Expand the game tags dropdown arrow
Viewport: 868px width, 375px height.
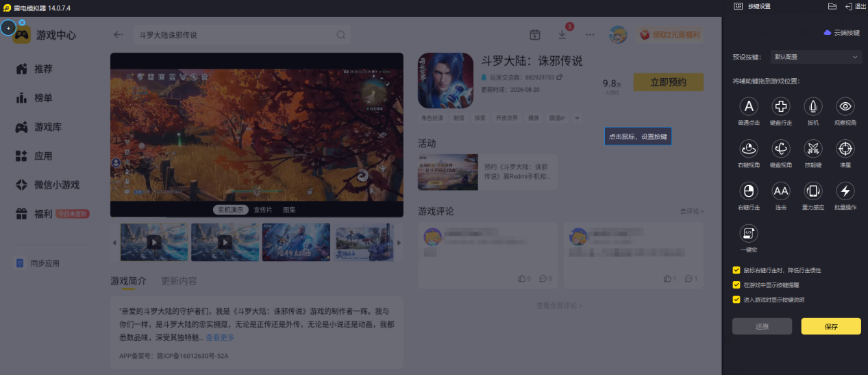(x=577, y=118)
